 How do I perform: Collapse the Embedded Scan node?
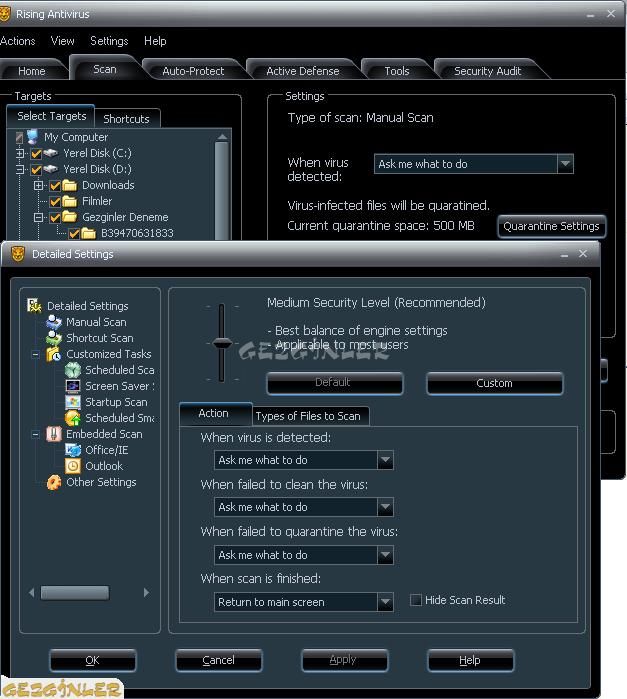click(35, 435)
